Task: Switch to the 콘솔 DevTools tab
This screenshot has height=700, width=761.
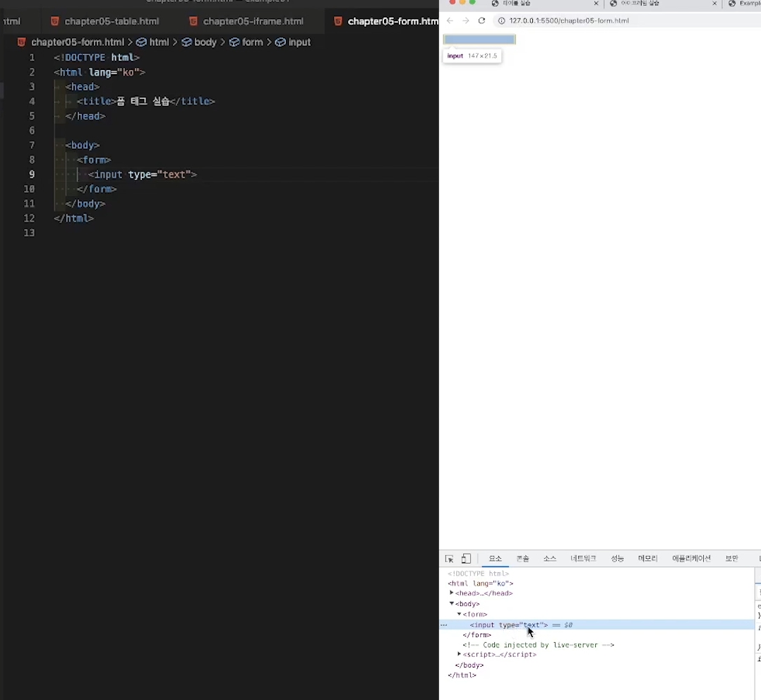Action: [522, 559]
